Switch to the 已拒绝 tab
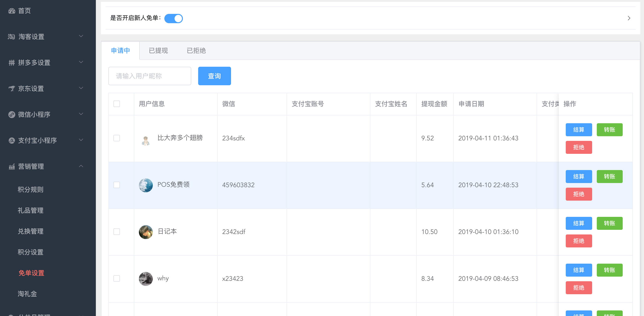Screen dimensions: 644x316 click(196, 51)
